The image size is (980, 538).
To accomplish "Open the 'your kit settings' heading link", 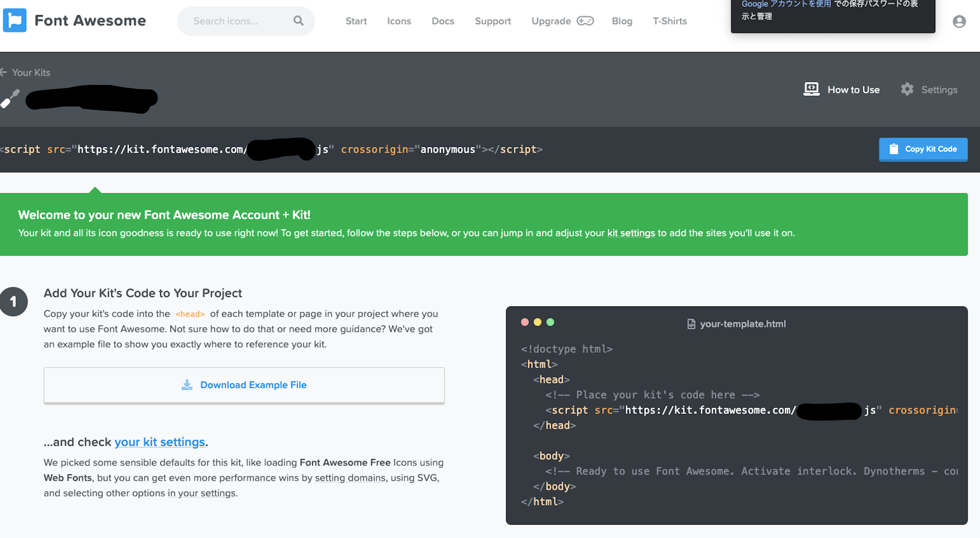I will [x=160, y=442].
